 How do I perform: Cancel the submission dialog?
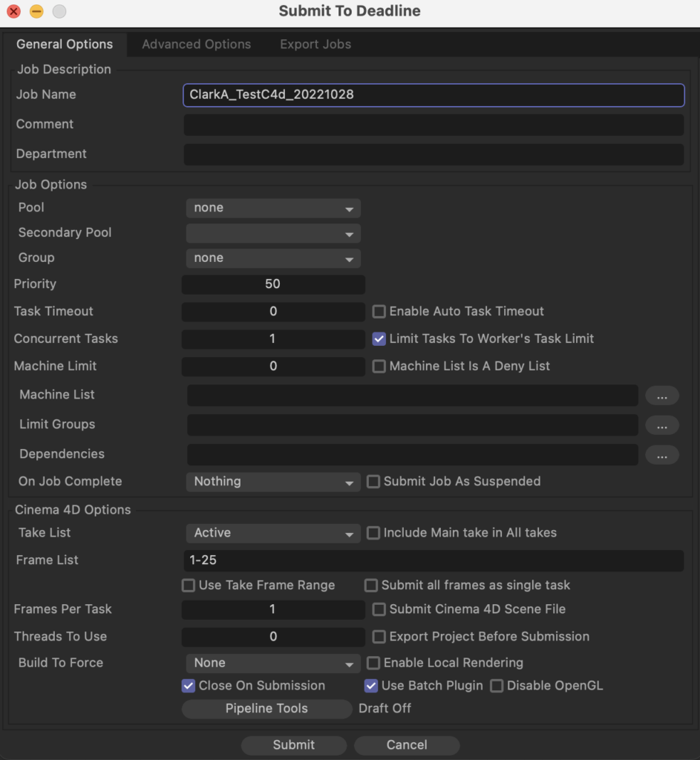pos(407,745)
